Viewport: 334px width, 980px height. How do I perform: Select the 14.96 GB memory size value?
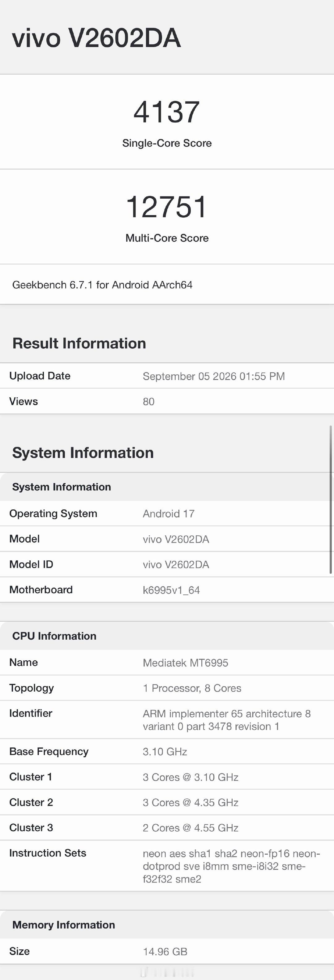[165, 952]
